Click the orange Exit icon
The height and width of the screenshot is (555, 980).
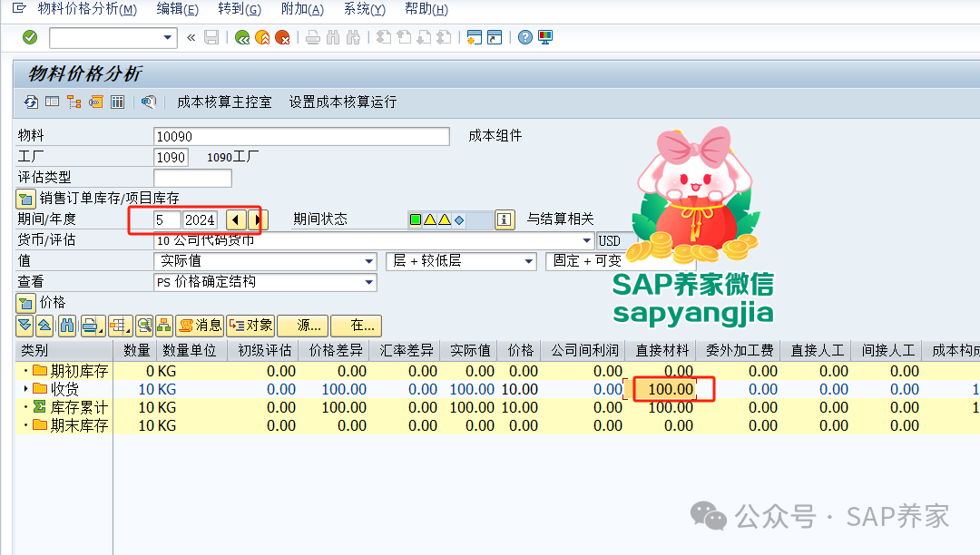pyautogui.click(x=262, y=37)
